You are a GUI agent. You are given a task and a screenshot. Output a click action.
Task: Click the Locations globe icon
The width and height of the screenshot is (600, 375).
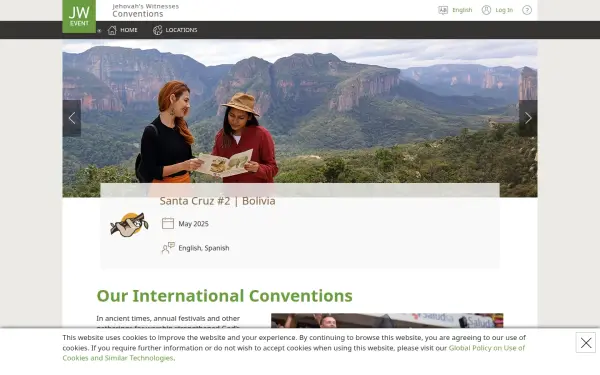(158, 30)
